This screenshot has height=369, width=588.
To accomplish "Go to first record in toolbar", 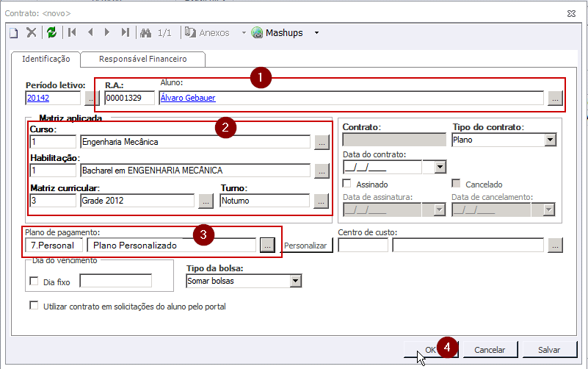I will tap(72, 32).
